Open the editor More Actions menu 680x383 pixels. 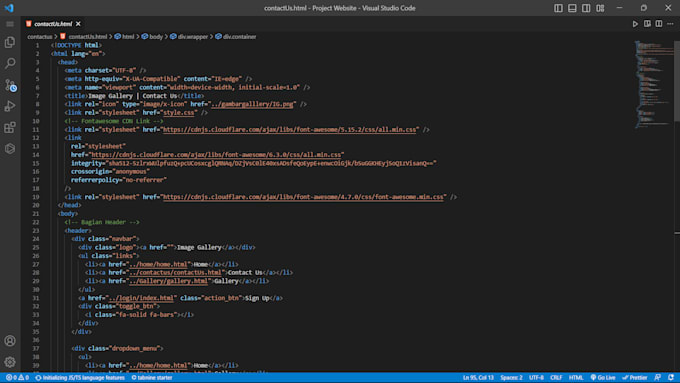point(670,24)
